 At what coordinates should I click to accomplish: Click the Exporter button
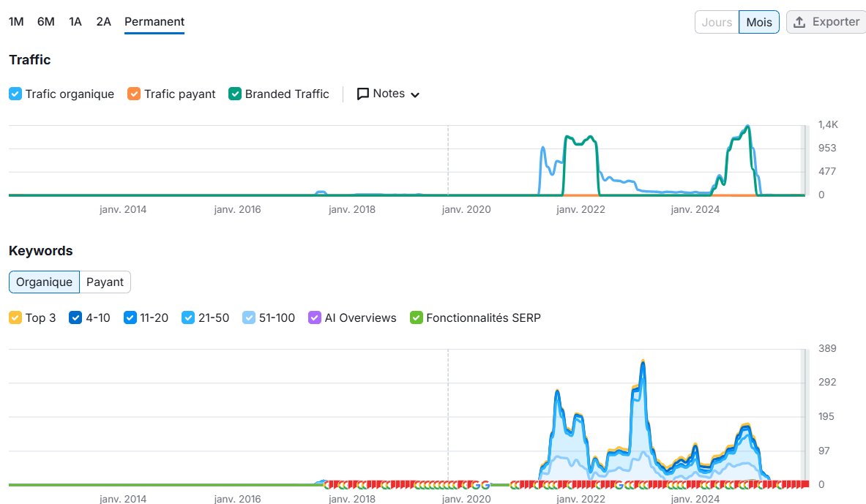[826, 22]
